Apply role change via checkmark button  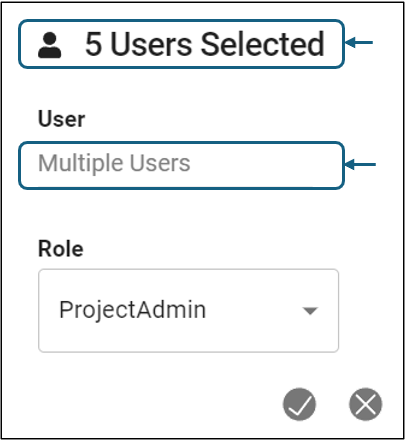point(299,404)
